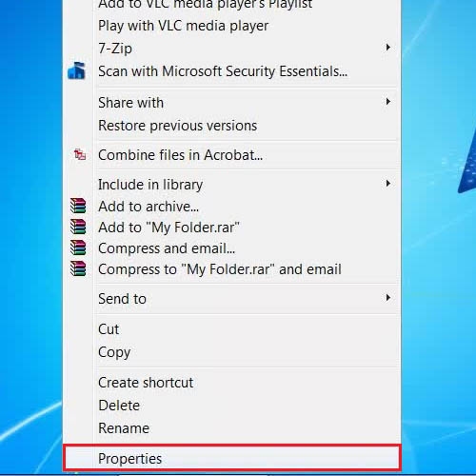Click the WinRAR icon beside Compress to "My Folder.rar" and email

(78, 268)
